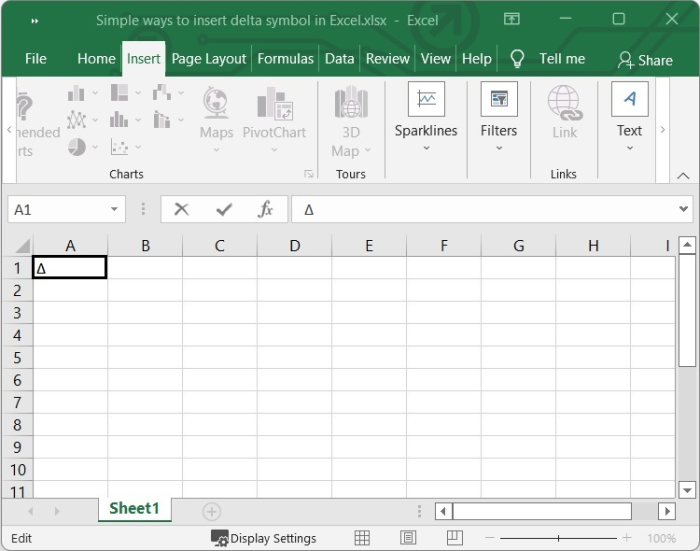This screenshot has width=700, height=551.
Task: Open the Sparklines group
Action: pyautogui.click(x=426, y=117)
